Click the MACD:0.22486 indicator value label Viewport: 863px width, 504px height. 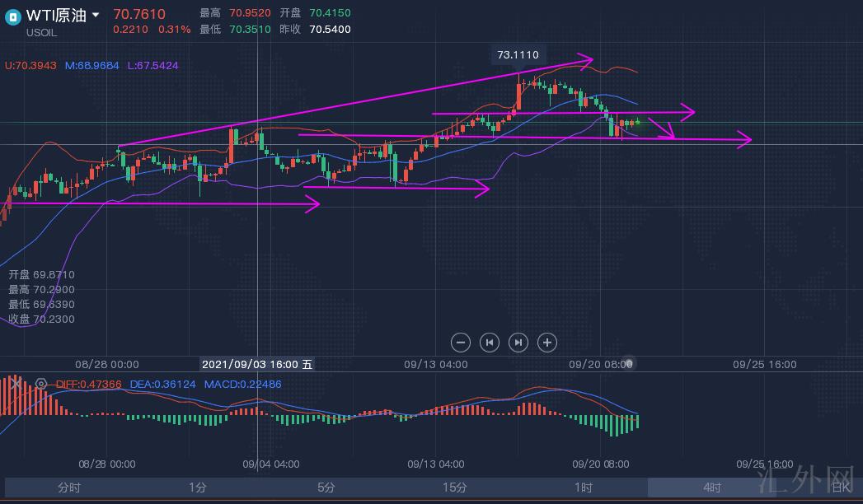point(242,384)
